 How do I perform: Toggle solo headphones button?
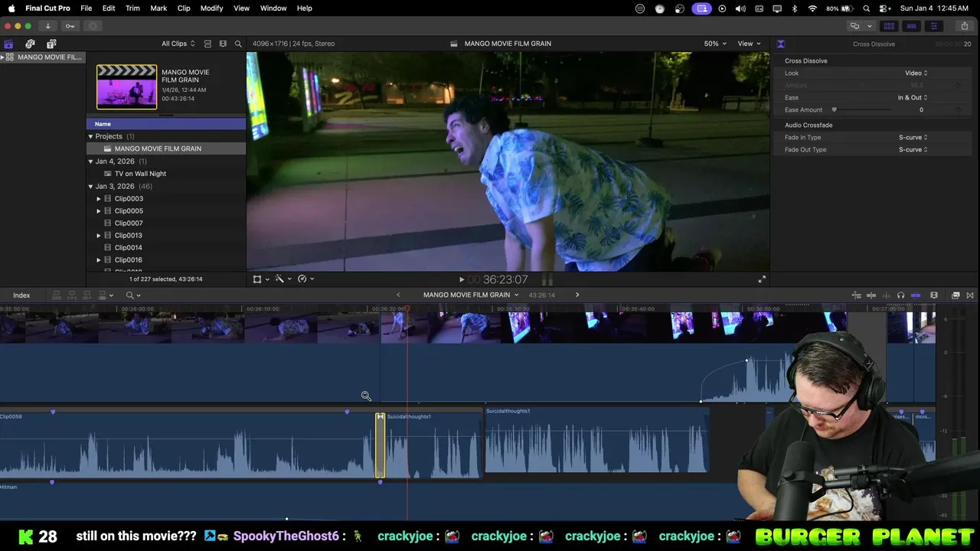tap(900, 295)
